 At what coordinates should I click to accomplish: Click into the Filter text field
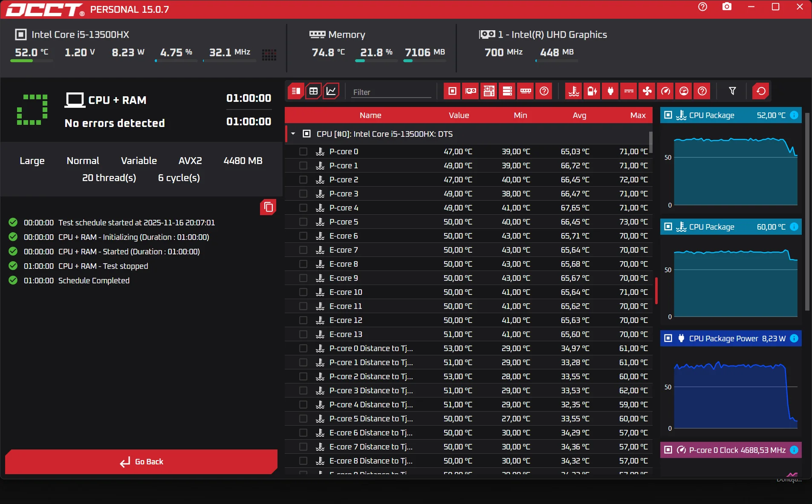pos(391,92)
